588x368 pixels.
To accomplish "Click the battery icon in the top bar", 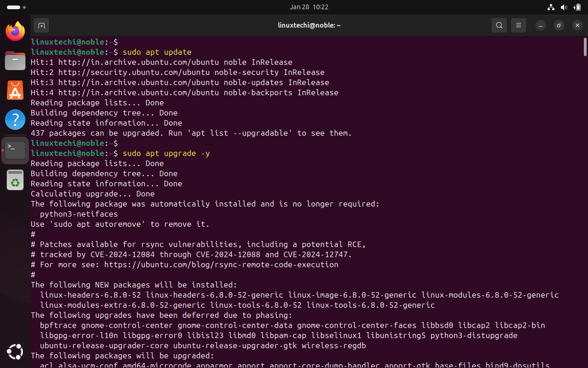I will pyautogui.click(x=577, y=7).
